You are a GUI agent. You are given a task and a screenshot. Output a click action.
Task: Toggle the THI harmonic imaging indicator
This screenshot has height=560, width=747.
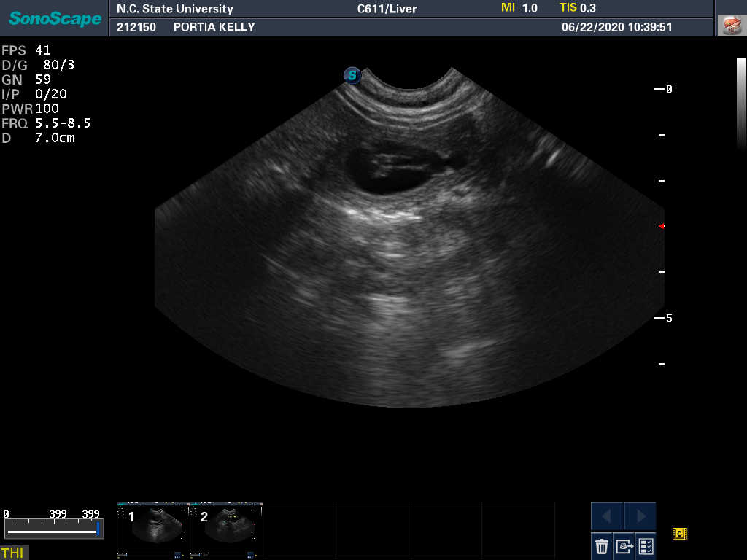pos(12,553)
